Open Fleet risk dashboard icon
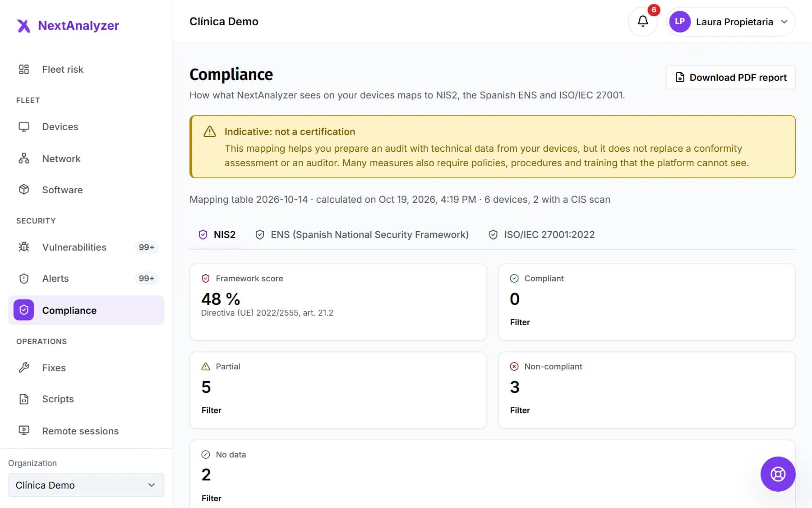This screenshot has height=508, width=812. [24, 69]
